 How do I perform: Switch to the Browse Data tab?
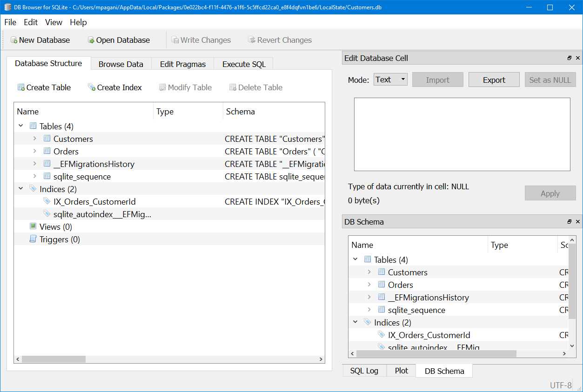pyautogui.click(x=121, y=64)
